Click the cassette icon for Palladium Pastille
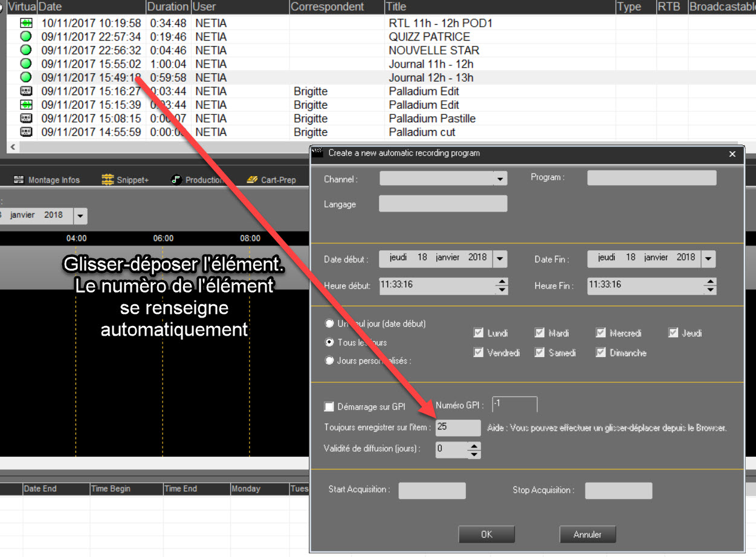The width and height of the screenshot is (756, 557). 26,119
